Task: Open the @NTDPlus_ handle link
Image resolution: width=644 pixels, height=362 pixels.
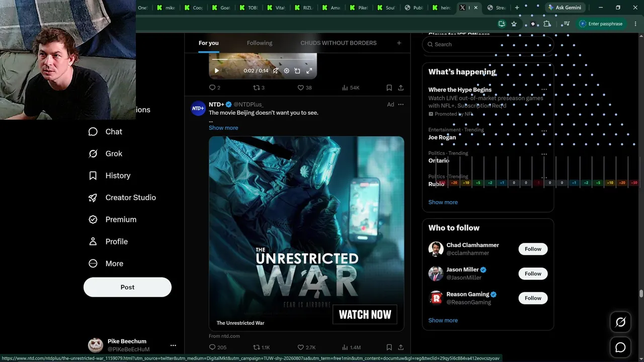Action: (x=248, y=105)
